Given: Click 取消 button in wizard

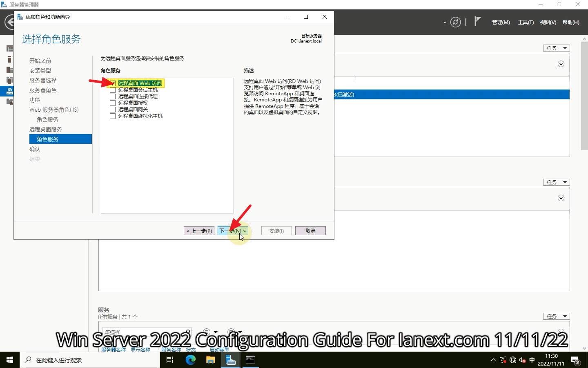Looking at the screenshot, I should pos(310,231).
